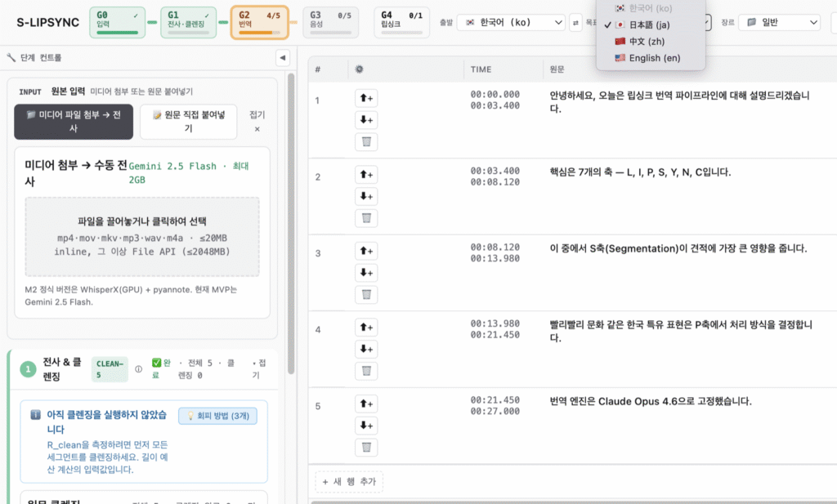The height and width of the screenshot is (504, 837).
Task: Go to the G2 번역 stage
Action: click(259, 22)
